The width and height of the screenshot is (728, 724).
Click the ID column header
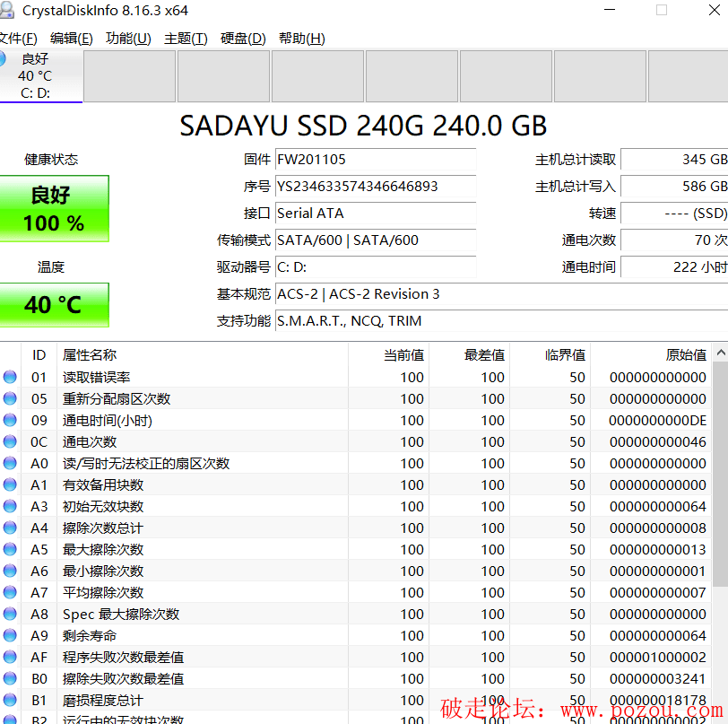[x=39, y=355]
